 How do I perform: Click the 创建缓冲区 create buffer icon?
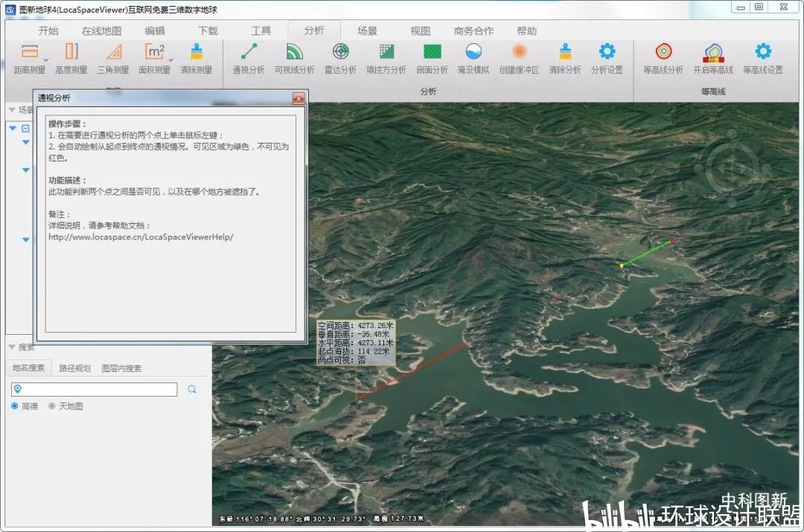click(x=520, y=52)
